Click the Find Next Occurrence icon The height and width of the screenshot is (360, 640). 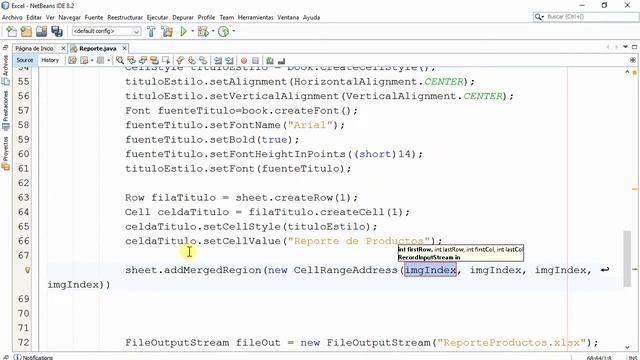pos(142,60)
